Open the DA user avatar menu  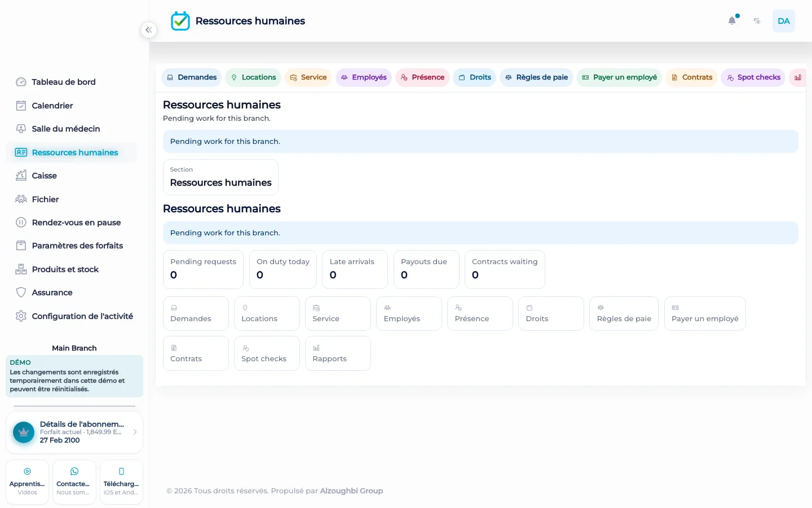coord(784,21)
